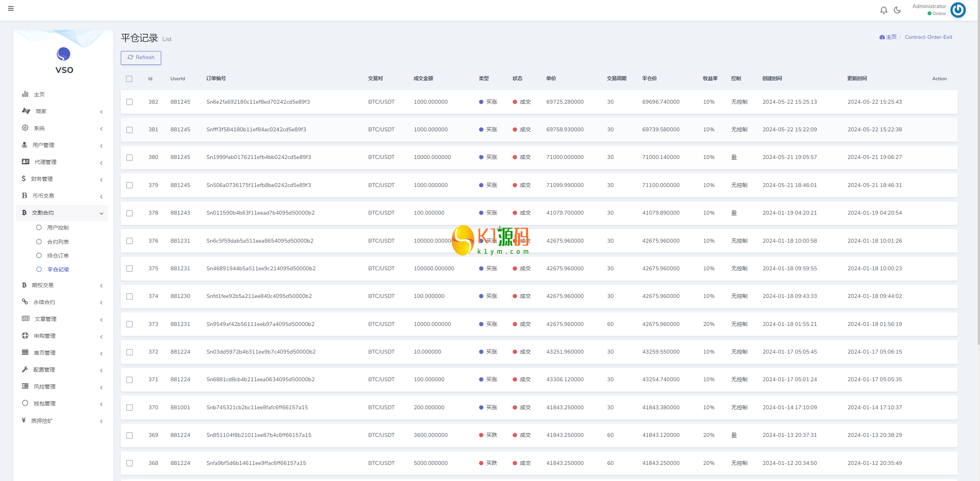Image resolution: width=980 pixels, height=481 pixels.
Task: Open the 持仓订单 submenu item
Action: [58, 256]
